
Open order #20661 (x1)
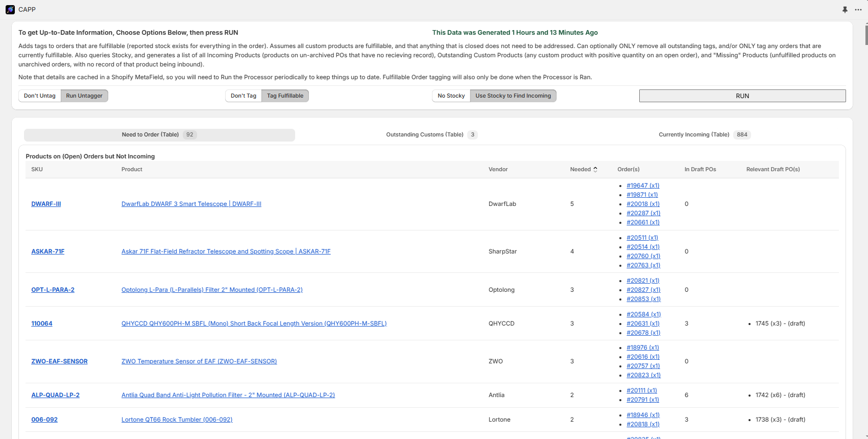(643, 222)
